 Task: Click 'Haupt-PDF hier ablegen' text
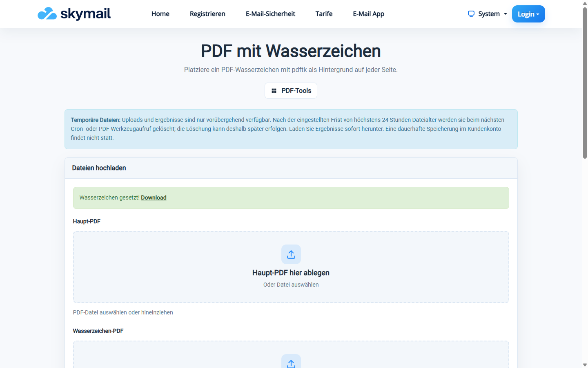[291, 273]
